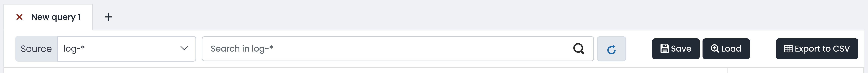Click the table grid icon on Export
This screenshot has height=73, width=868.
point(788,49)
